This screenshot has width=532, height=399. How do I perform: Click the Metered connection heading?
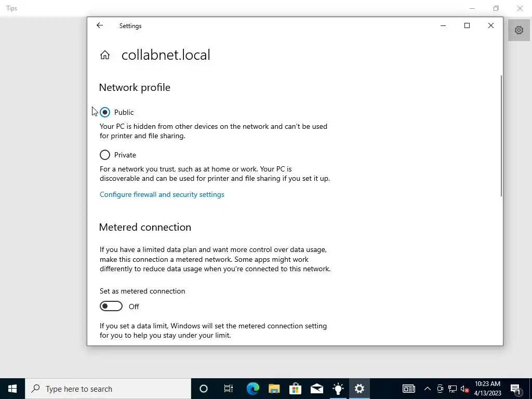point(145,227)
